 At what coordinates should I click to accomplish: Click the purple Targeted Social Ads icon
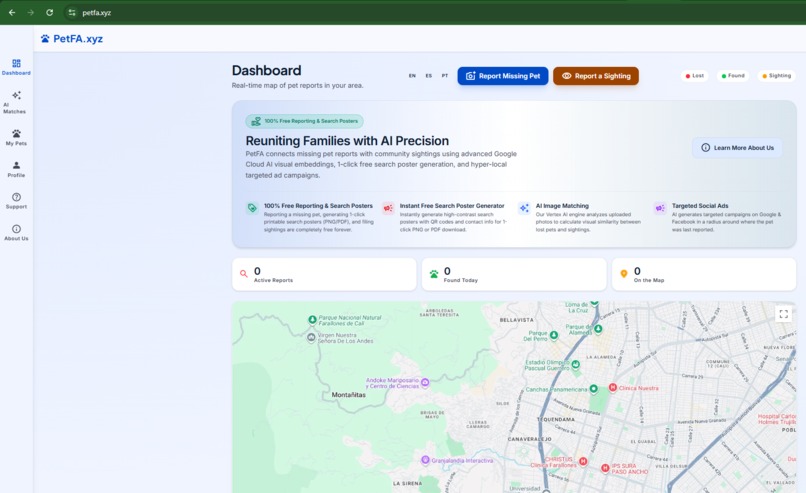pos(660,208)
